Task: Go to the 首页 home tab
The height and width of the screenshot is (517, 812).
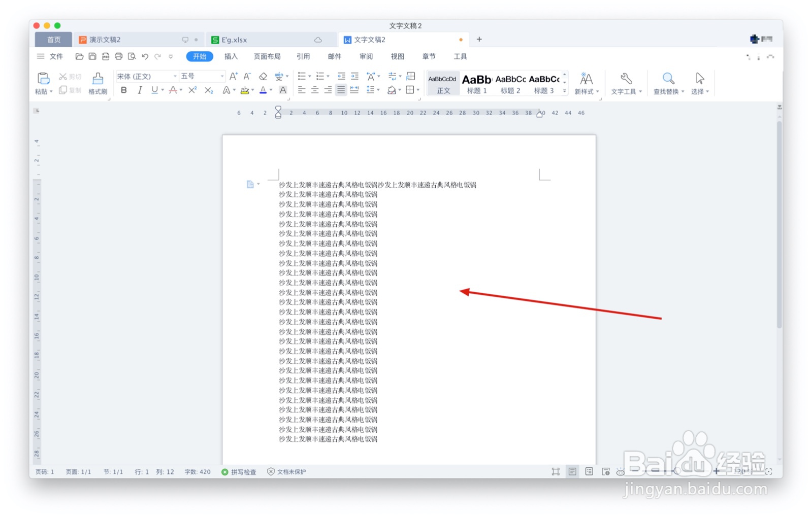Action: pyautogui.click(x=54, y=40)
